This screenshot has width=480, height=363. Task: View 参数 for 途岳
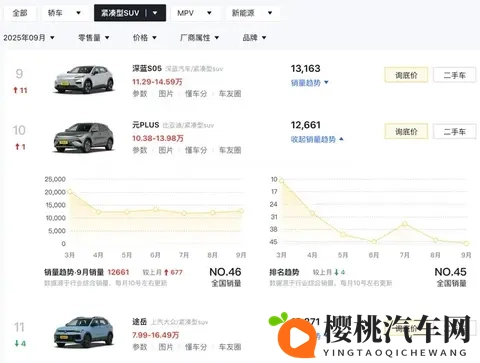[x=140, y=347]
